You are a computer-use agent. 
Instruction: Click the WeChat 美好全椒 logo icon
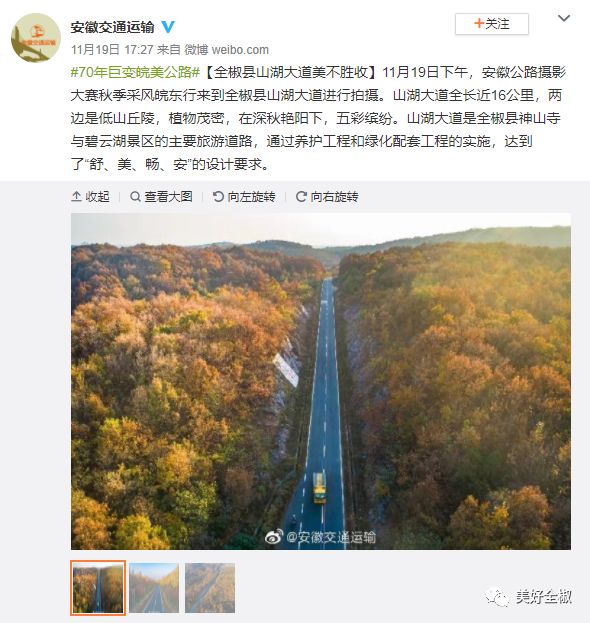pos(496,596)
